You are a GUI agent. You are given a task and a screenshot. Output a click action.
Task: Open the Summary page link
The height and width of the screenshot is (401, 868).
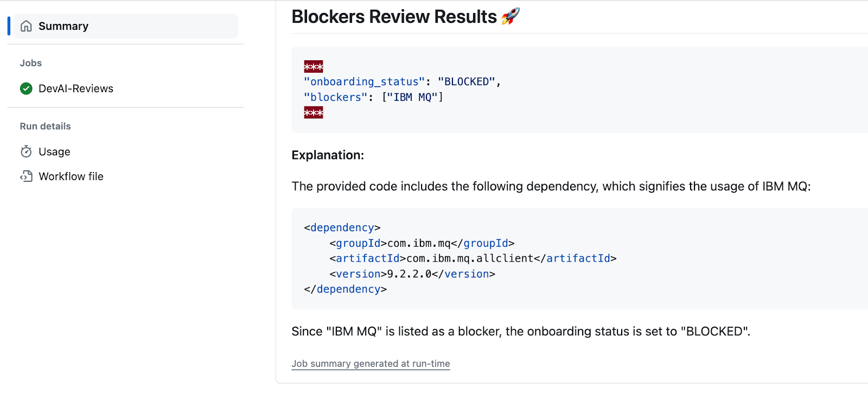tap(63, 26)
